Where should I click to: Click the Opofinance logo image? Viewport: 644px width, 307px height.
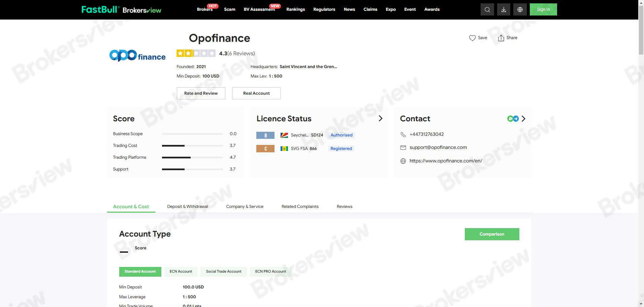137,56
